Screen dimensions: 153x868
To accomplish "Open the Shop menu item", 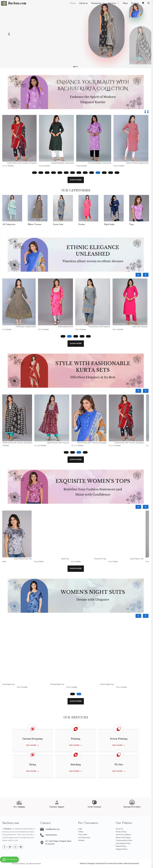I will click(x=125, y=3).
